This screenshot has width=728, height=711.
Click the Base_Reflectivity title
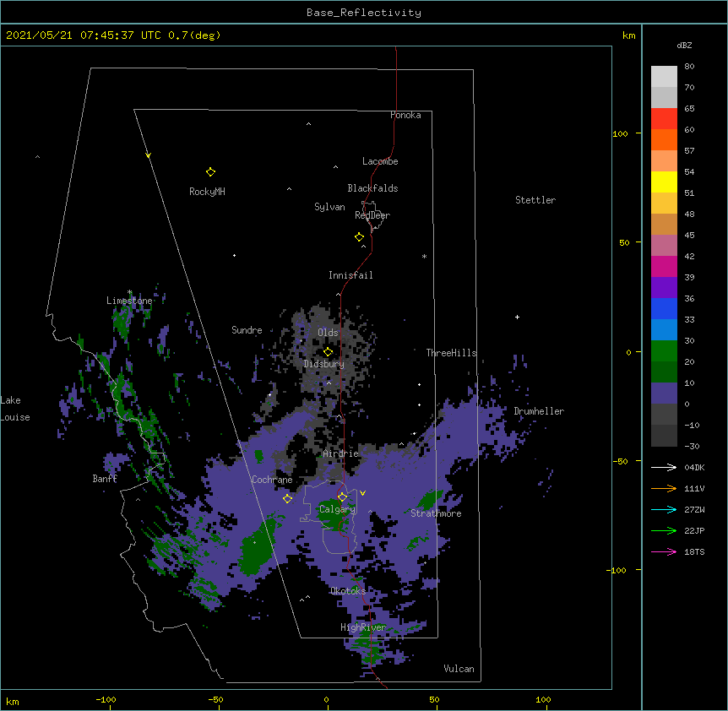point(364,13)
